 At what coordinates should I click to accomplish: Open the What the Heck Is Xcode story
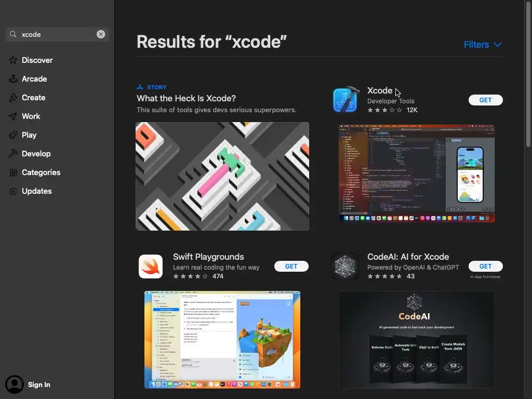click(x=187, y=98)
